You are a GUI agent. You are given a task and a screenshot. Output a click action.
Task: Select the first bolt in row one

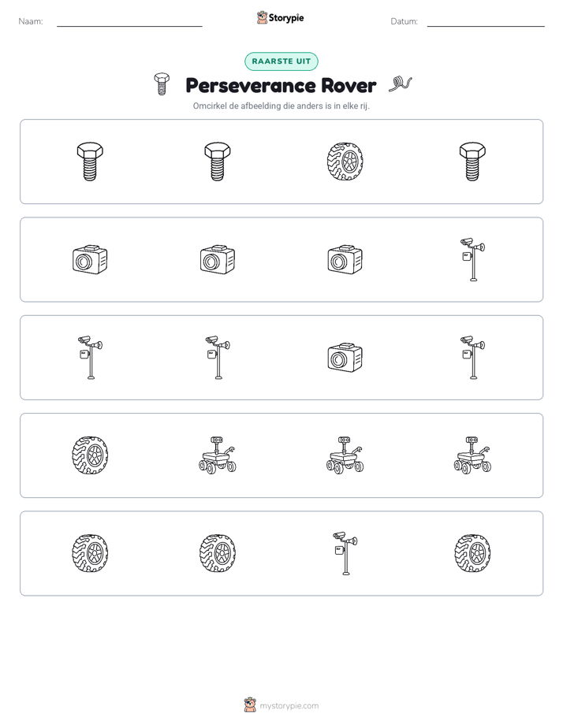90,161
